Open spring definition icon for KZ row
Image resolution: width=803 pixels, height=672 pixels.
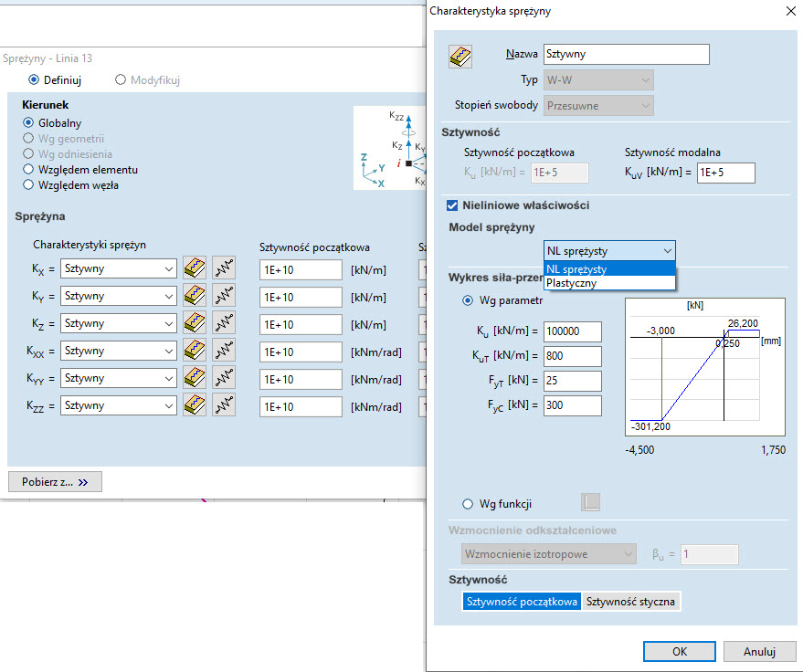(x=194, y=323)
